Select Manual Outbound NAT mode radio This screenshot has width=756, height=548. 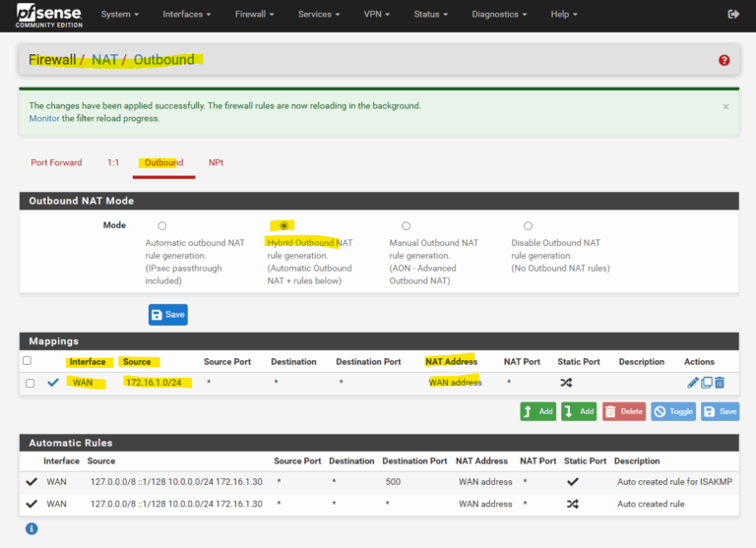click(406, 226)
